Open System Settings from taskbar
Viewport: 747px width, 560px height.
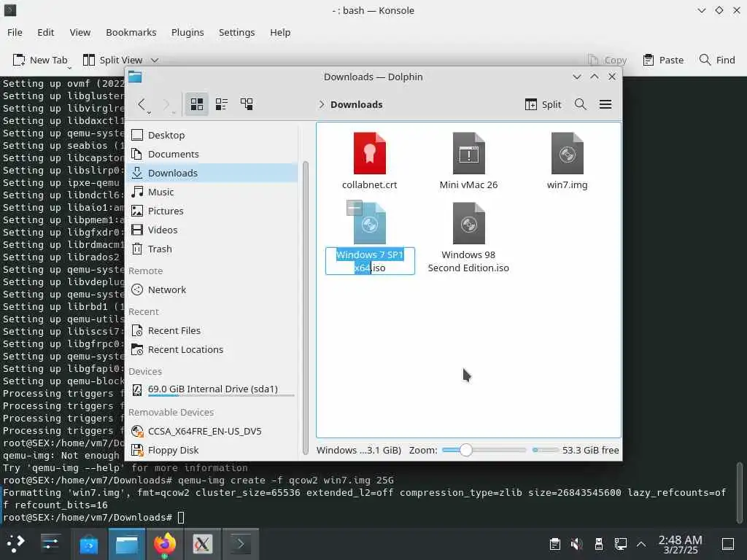[50, 544]
